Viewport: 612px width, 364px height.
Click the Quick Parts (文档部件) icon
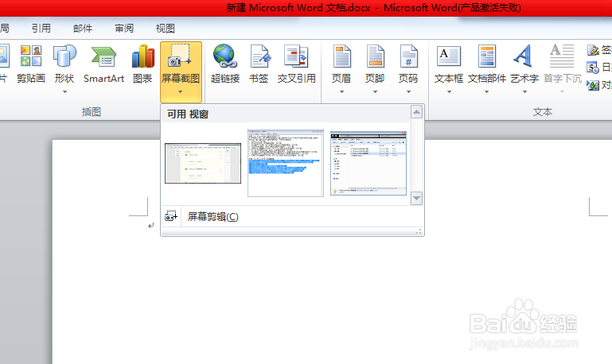(487, 56)
